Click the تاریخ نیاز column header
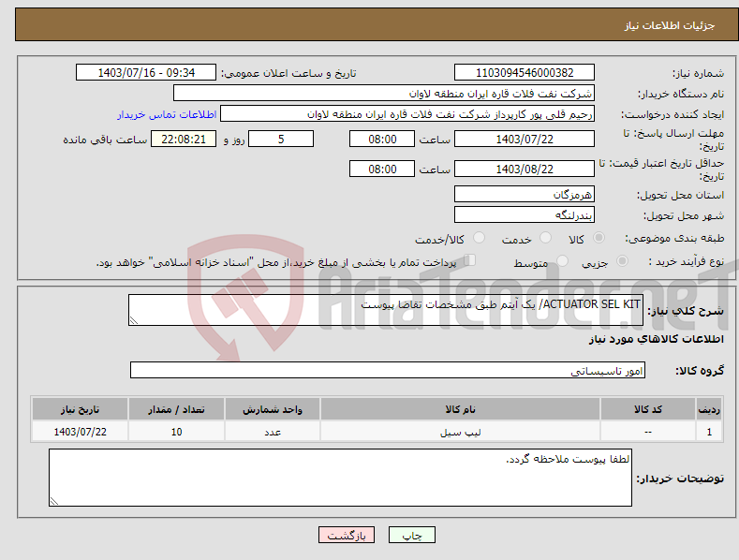The height and width of the screenshot is (560, 739). [81, 409]
